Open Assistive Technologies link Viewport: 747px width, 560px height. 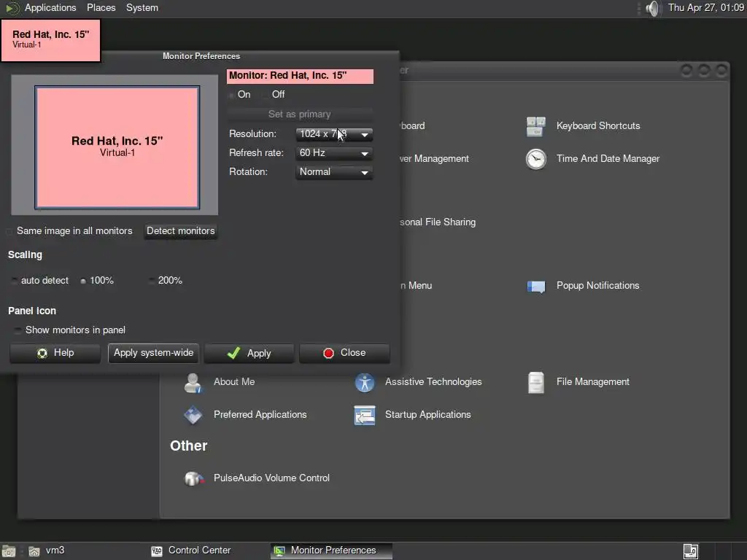click(x=433, y=382)
